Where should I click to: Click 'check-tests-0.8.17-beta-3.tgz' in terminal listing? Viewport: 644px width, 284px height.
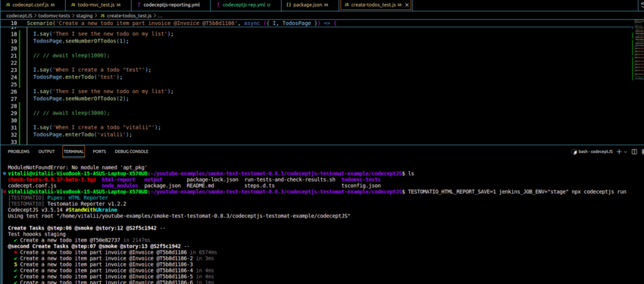coord(52,179)
